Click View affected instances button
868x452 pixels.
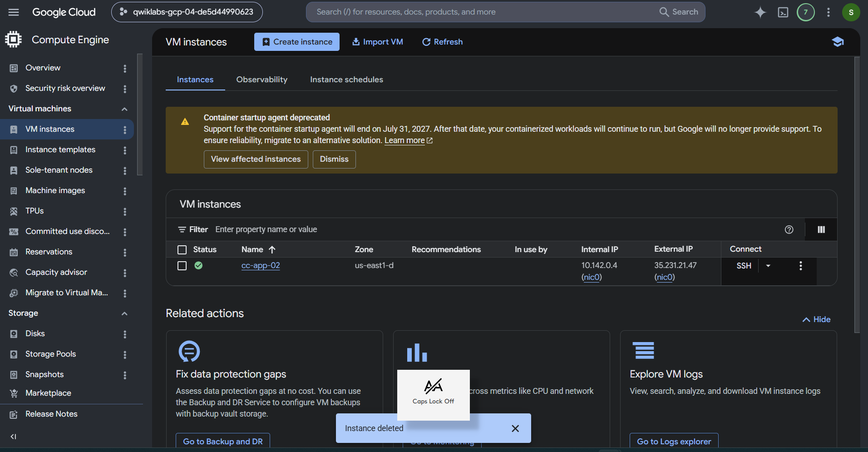(x=256, y=159)
